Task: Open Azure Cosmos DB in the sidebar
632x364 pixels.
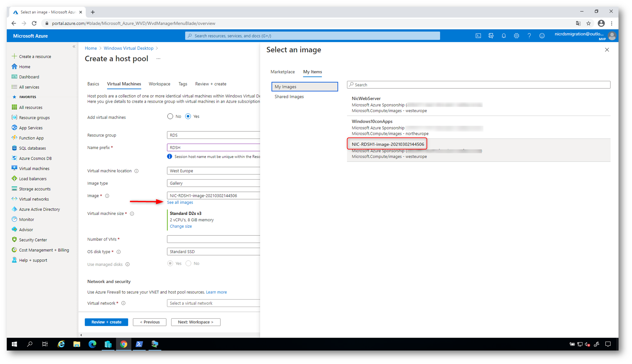Action: point(35,158)
